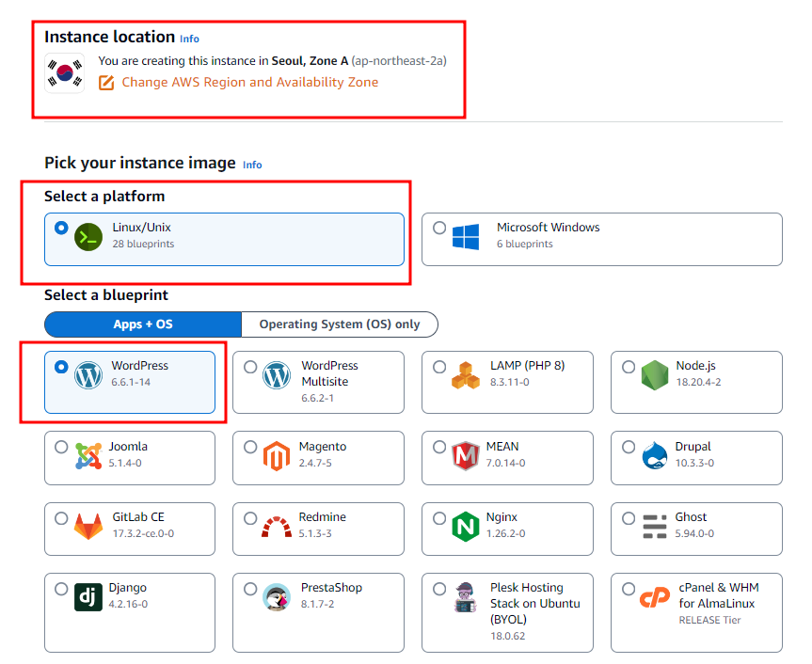Click the edit pencil icon beside Change AWS Region
Viewport: 812px width, 664px height.
coord(106,82)
